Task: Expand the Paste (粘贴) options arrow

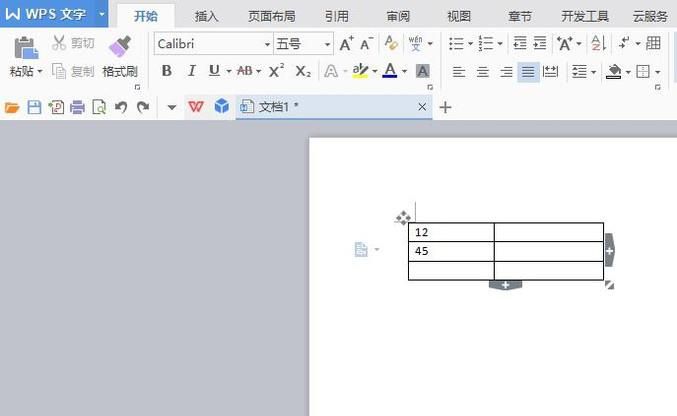Action: pos(40,71)
